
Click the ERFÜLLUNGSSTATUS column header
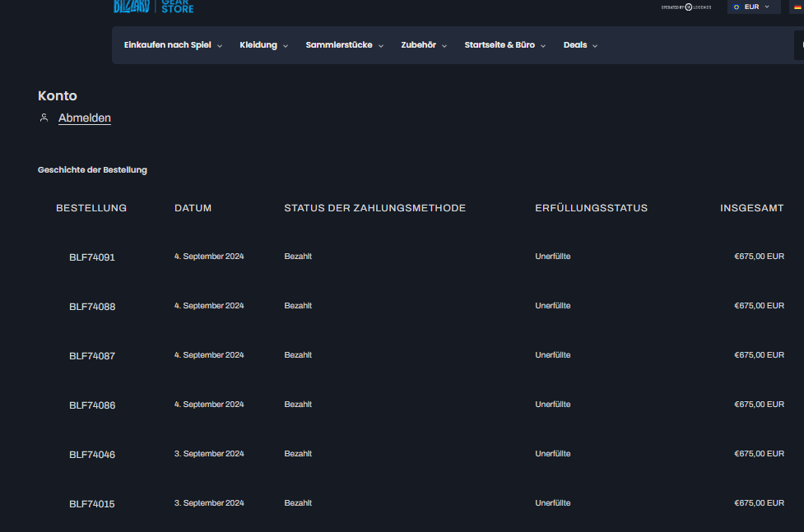(591, 208)
